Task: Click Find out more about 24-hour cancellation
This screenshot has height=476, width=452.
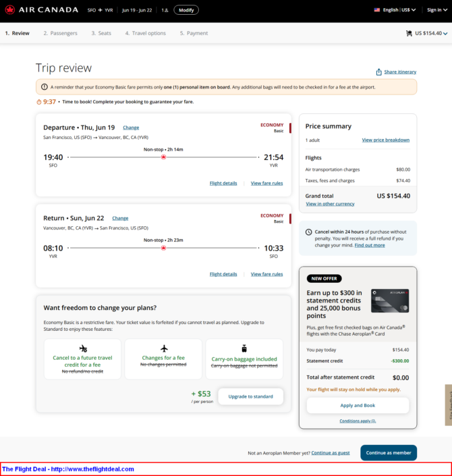Action: [370, 245]
